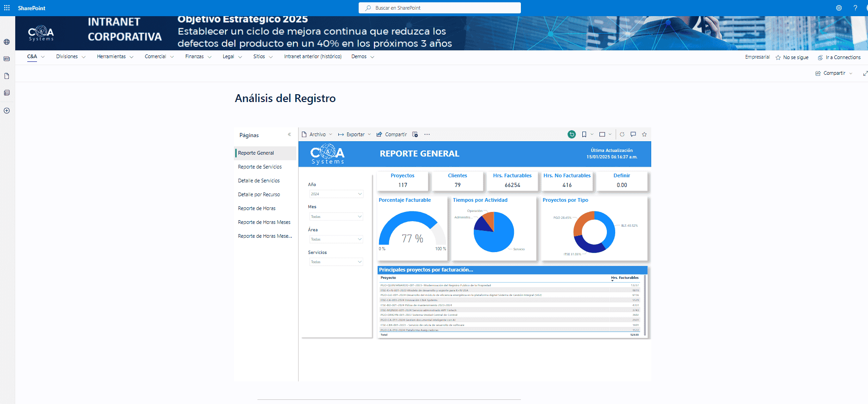868x404 pixels.
Task: Sort by Hrs. Facturables column header
Action: [x=625, y=278]
